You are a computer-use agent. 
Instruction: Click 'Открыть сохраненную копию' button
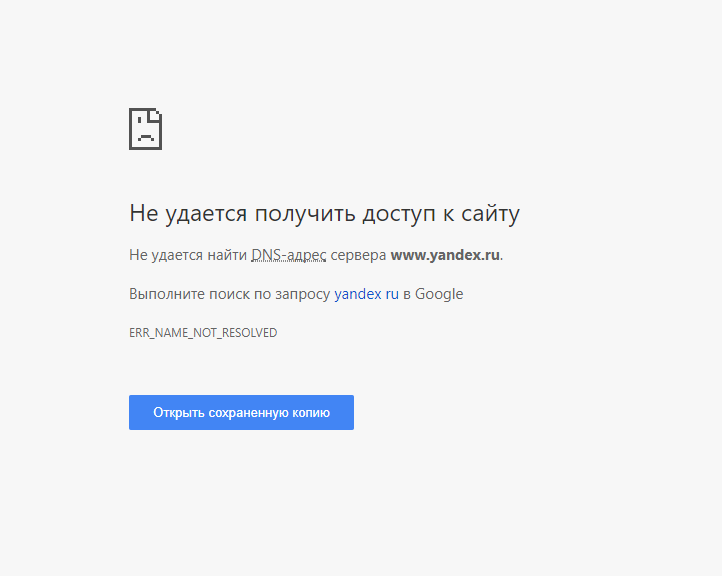tap(241, 413)
